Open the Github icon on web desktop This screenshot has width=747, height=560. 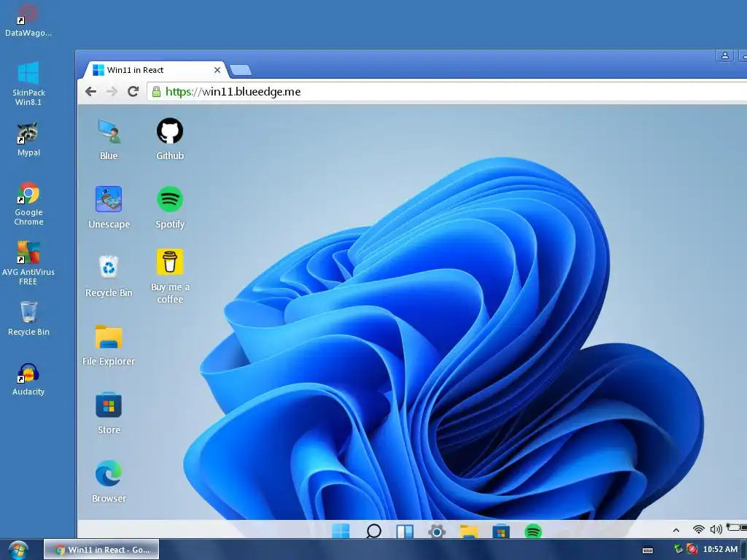coord(170,131)
